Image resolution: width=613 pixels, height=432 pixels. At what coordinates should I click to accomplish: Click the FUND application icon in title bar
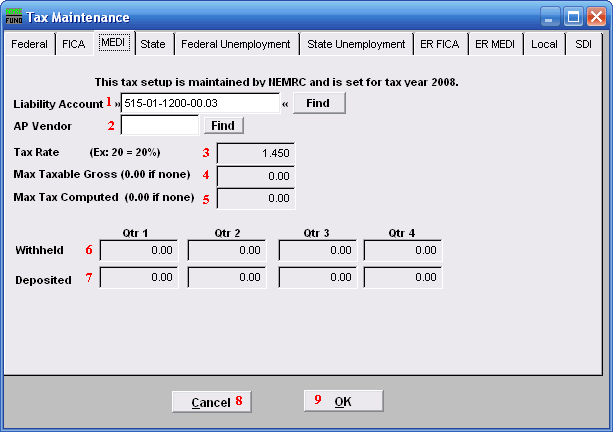tap(15, 17)
